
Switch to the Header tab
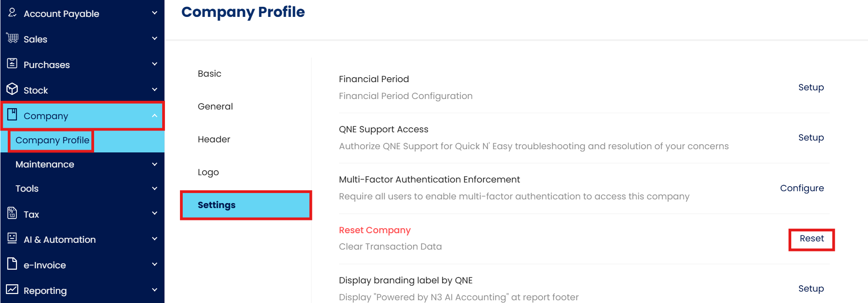click(x=214, y=139)
